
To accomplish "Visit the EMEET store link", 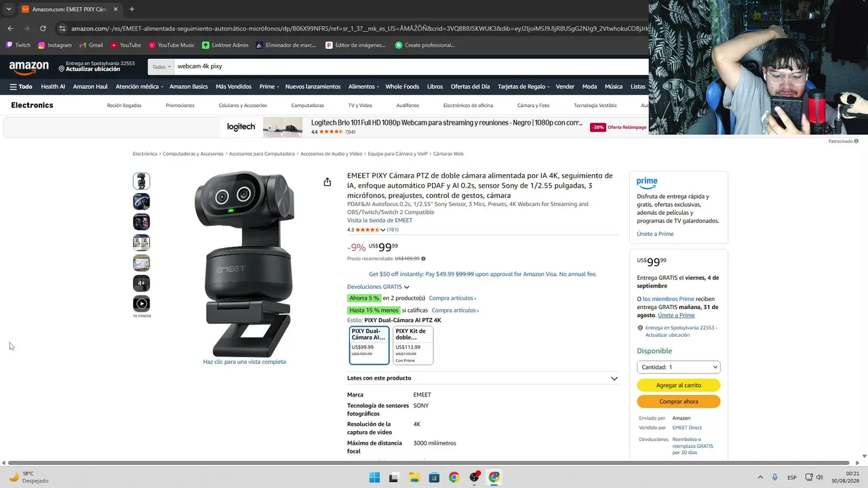I will pyautogui.click(x=380, y=220).
